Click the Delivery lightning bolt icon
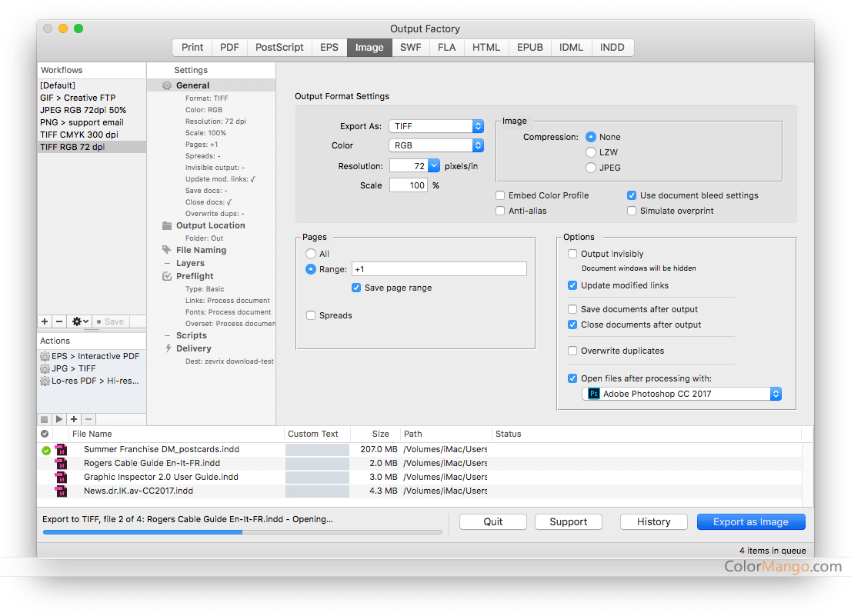851x616 pixels. click(167, 348)
